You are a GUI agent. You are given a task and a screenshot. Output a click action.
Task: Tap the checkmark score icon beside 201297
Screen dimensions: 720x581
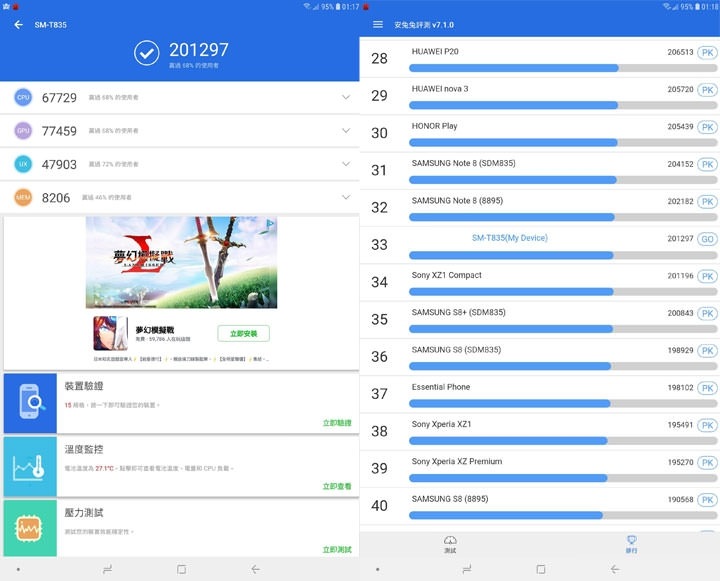[x=147, y=53]
